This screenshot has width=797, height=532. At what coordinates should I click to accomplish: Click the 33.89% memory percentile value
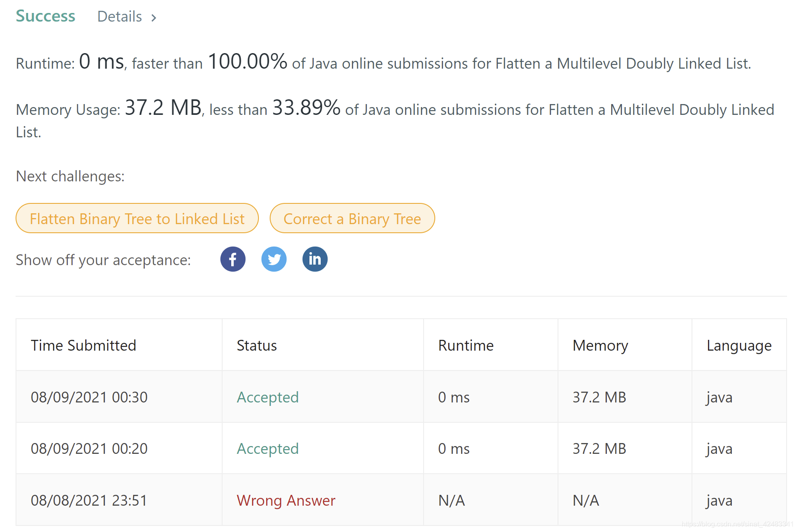[x=306, y=108]
